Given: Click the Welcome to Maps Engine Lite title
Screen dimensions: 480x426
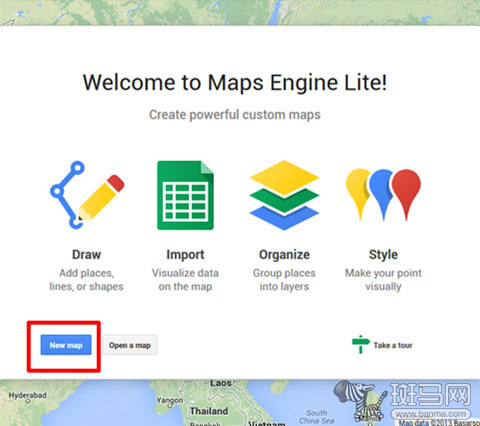Looking at the screenshot, I should tap(235, 82).
